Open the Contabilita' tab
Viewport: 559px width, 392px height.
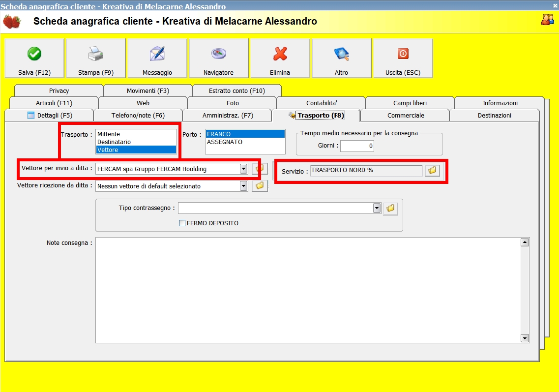(322, 103)
